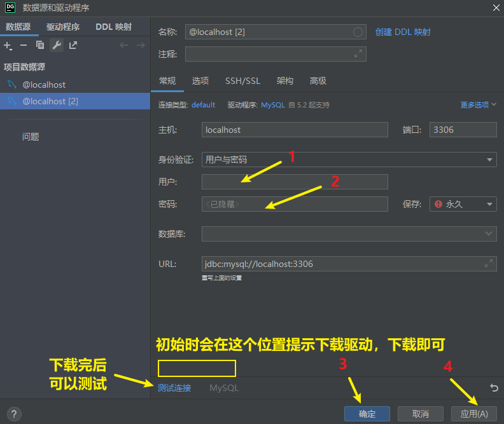Select the first @localhost data source
This screenshot has height=424, width=504.
pyautogui.click(x=44, y=85)
